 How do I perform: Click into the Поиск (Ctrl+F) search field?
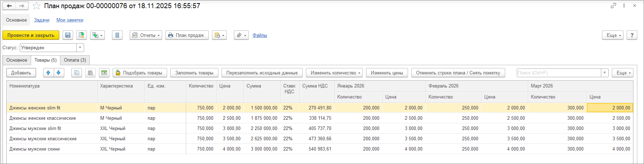click(x=559, y=73)
